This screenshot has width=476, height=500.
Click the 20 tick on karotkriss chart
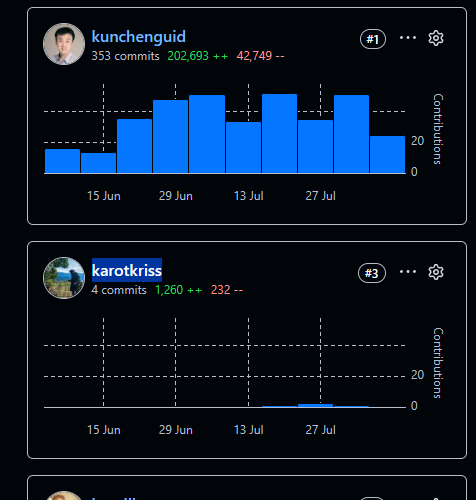[x=417, y=375]
